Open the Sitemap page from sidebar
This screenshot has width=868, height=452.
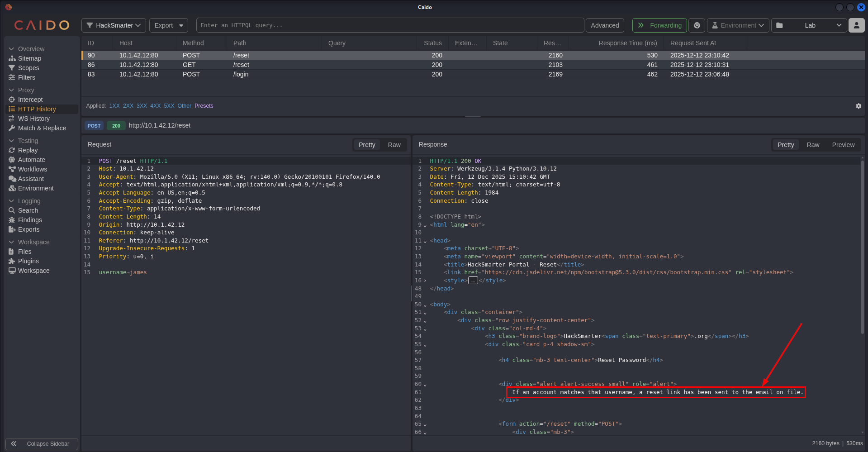pos(29,58)
